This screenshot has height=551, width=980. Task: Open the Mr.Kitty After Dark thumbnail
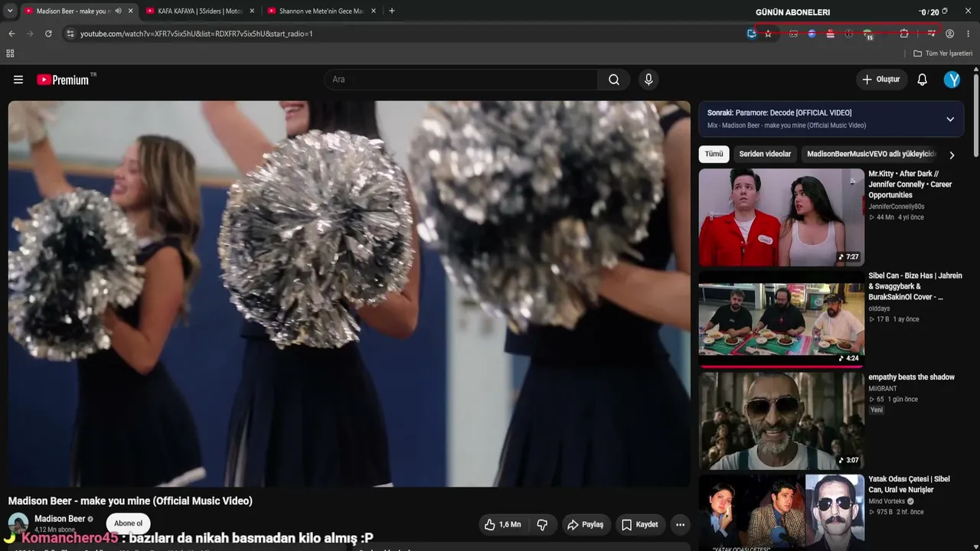pos(782,217)
